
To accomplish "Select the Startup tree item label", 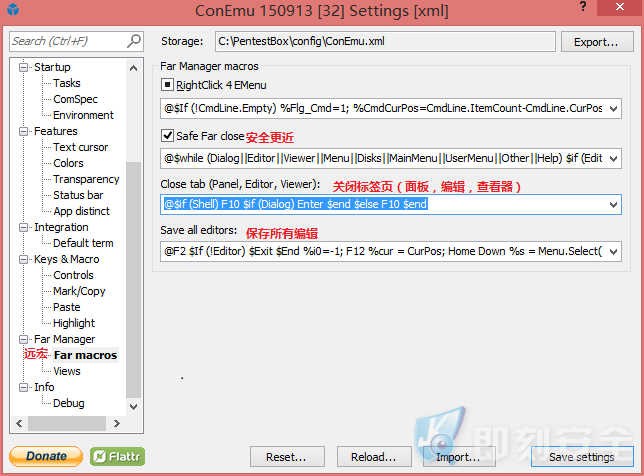I will point(52,67).
